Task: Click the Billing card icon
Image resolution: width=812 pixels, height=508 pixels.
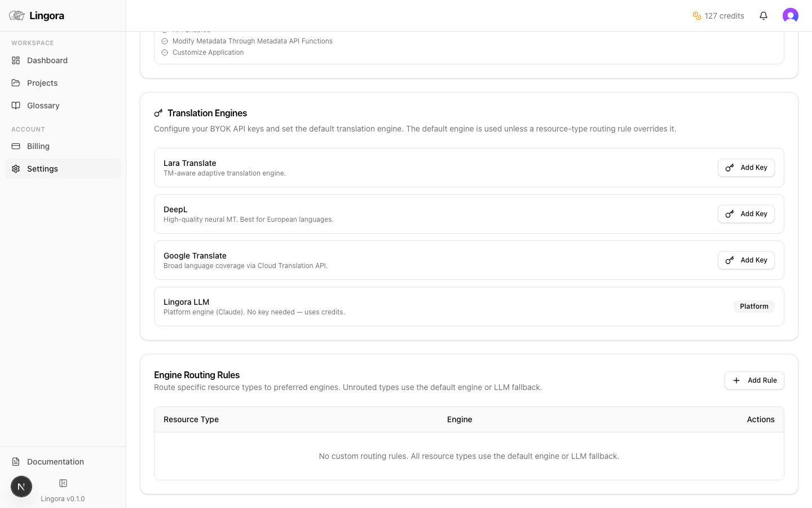Action: 16,146
